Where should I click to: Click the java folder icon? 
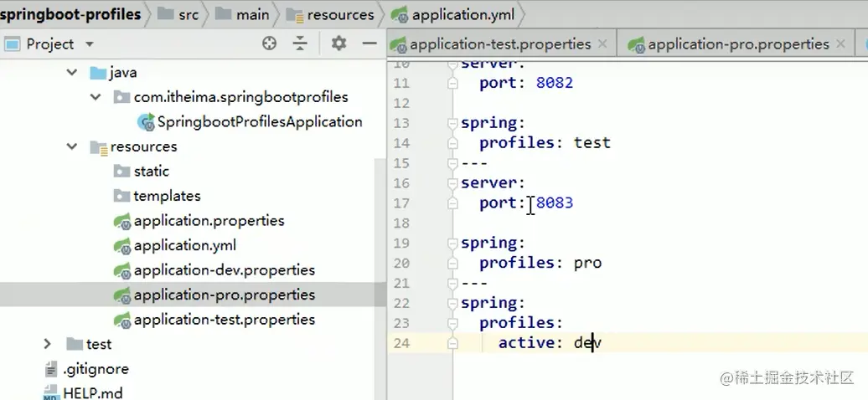pyautogui.click(x=97, y=73)
